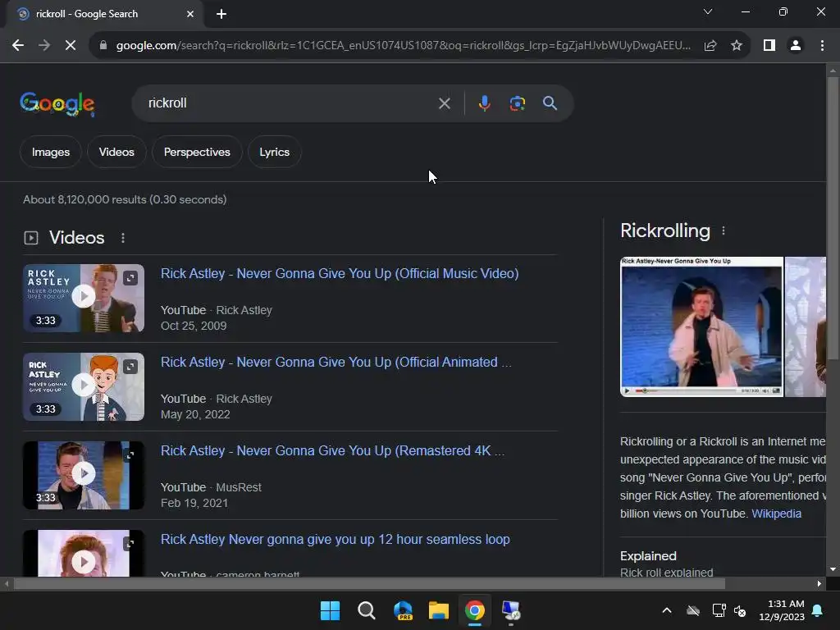Expand preview icon on Animated video thumbnail
The height and width of the screenshot is (630, 840).
point(130,367)
